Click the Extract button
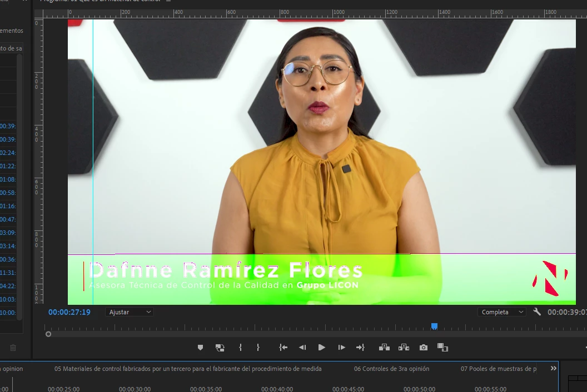This screenshot has height=392, width=587. click(404, 348)
